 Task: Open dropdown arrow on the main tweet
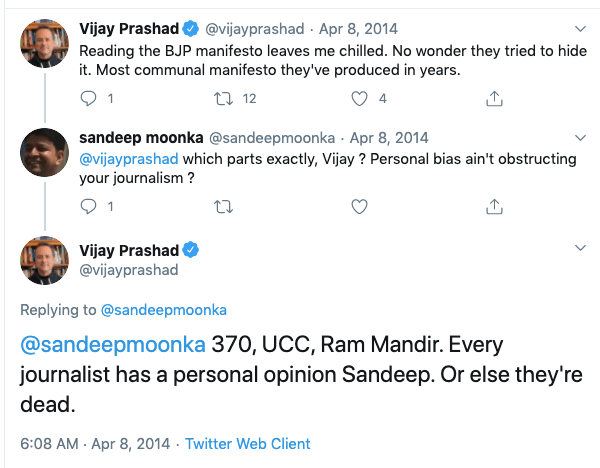point(580,248)
